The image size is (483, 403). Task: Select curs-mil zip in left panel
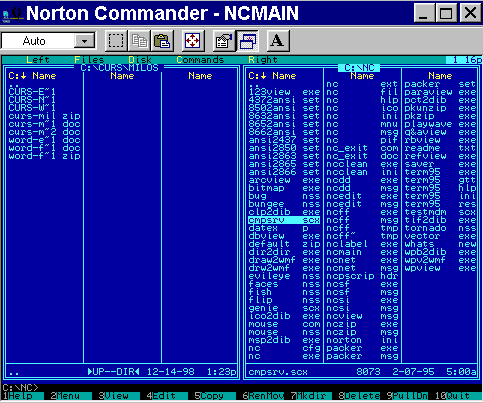coord(44,116)
